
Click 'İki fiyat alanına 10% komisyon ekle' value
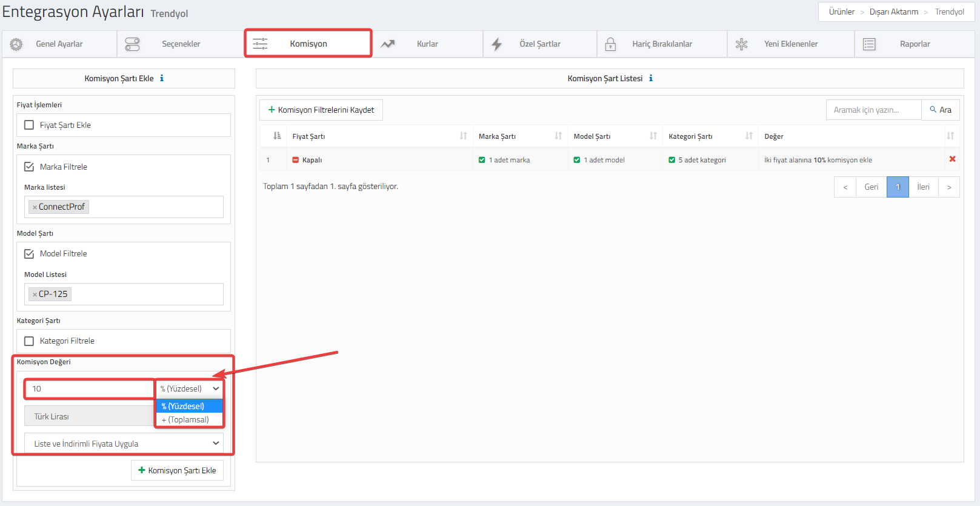point(818,160)
